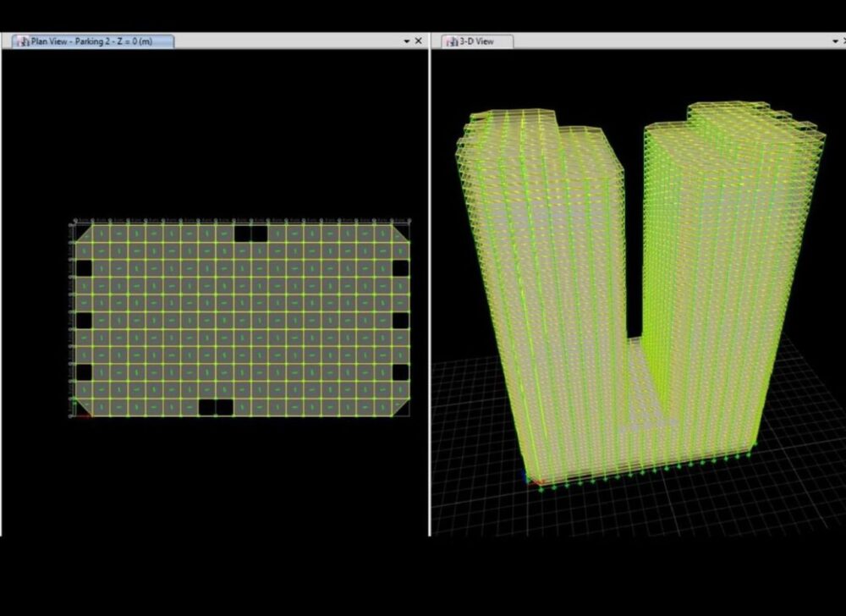Screen dimensions: 846x616
Task: Click the axis origin marker in Plan View
Action: click(x=74, y=414)
